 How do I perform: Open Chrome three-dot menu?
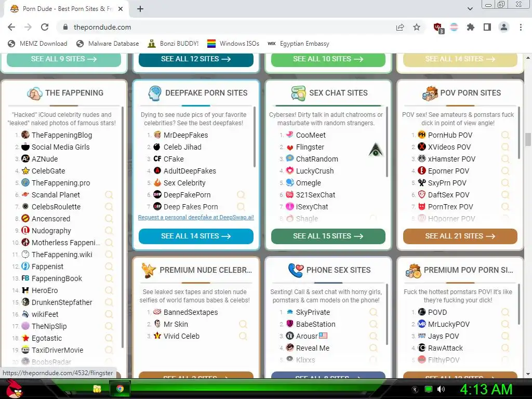pyautogui.click(x=521, y=27)
